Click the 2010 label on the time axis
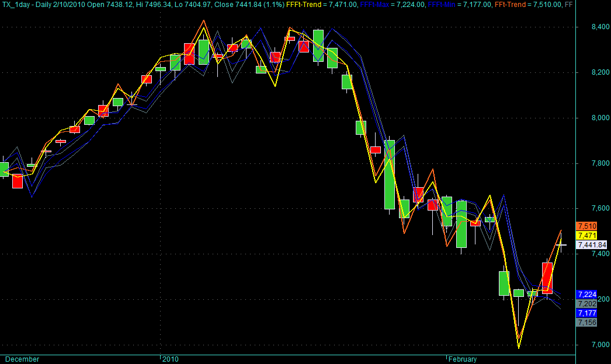 171,359
